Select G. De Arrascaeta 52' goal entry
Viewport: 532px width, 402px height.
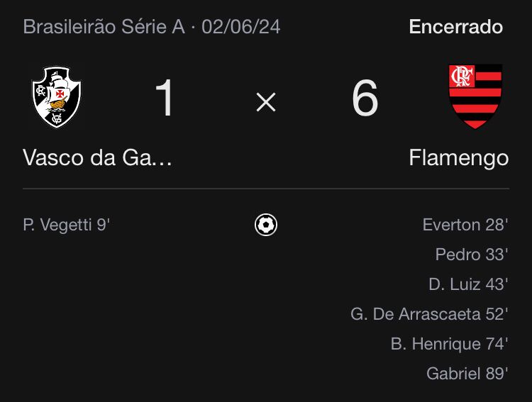(x=429, y=314)
